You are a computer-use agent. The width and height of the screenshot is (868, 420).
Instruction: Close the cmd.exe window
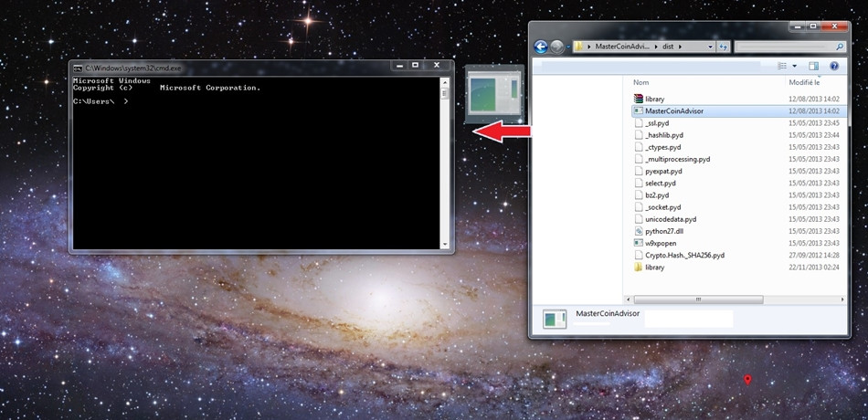click(437, 66)
